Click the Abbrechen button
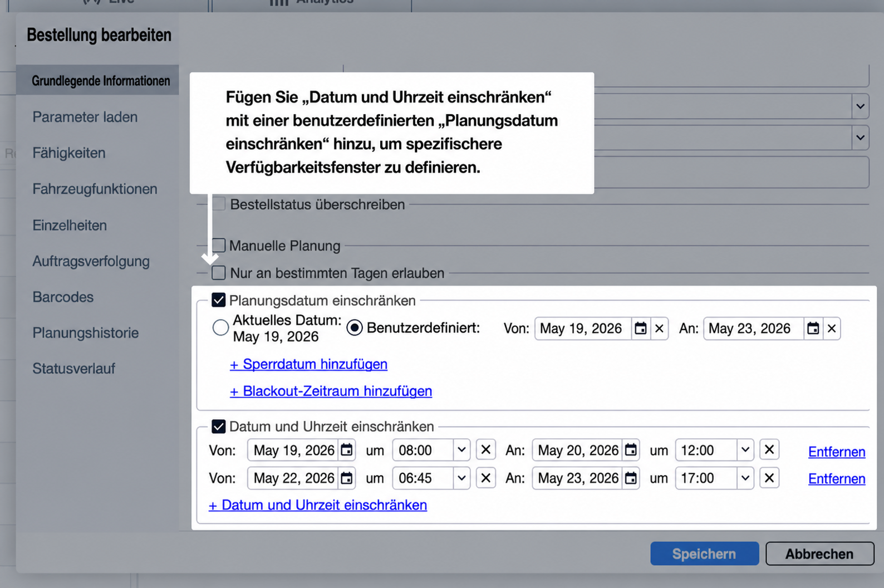This screenshot has width=884, height=588. 819,553
